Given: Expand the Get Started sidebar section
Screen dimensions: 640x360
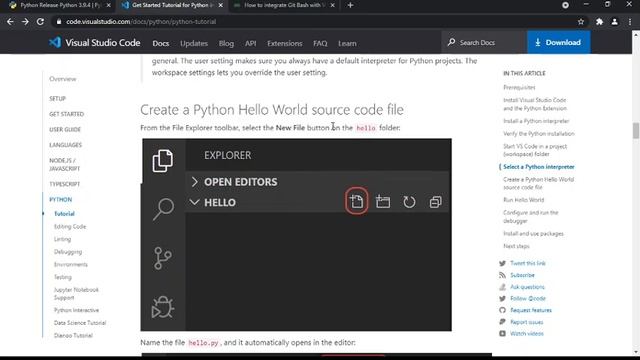Looking at the screenshot, I should pyautogui.click(x=67, y=114).
